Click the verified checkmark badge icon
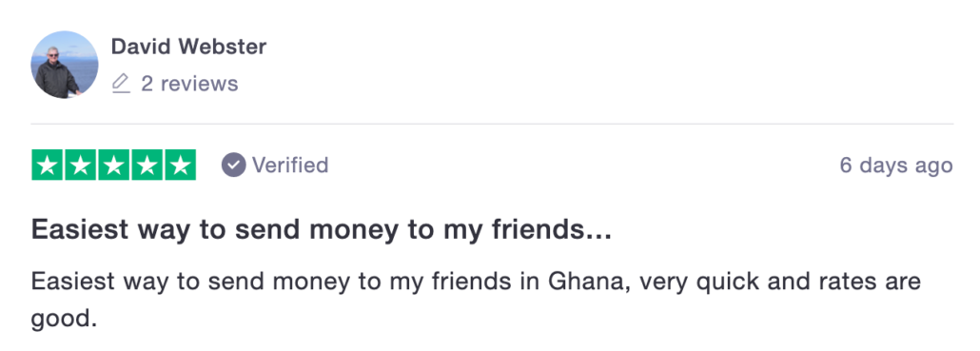This screenshot has height=351, width=980. point(234,165)
